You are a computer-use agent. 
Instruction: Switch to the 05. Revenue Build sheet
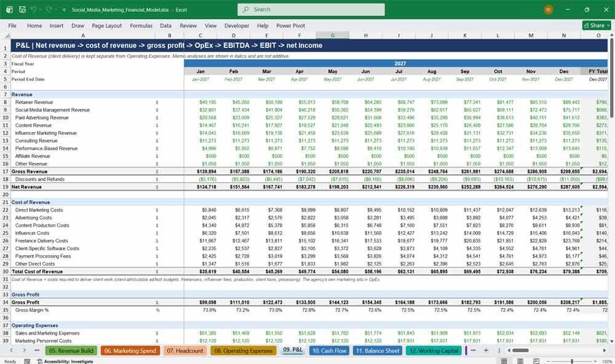(x=71, y=350)
